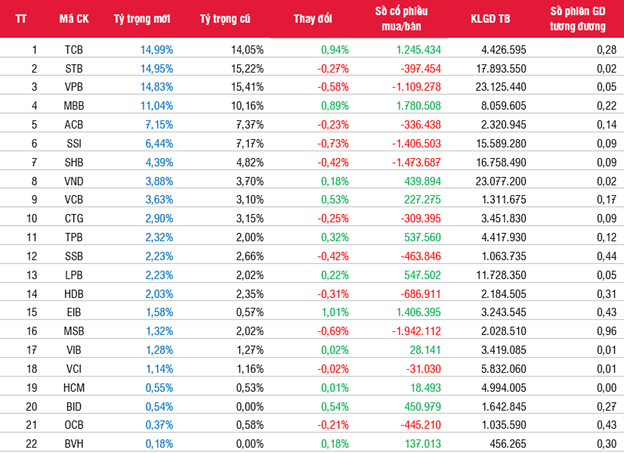Click TPB shares bought value 537.560

coord(423,238)
